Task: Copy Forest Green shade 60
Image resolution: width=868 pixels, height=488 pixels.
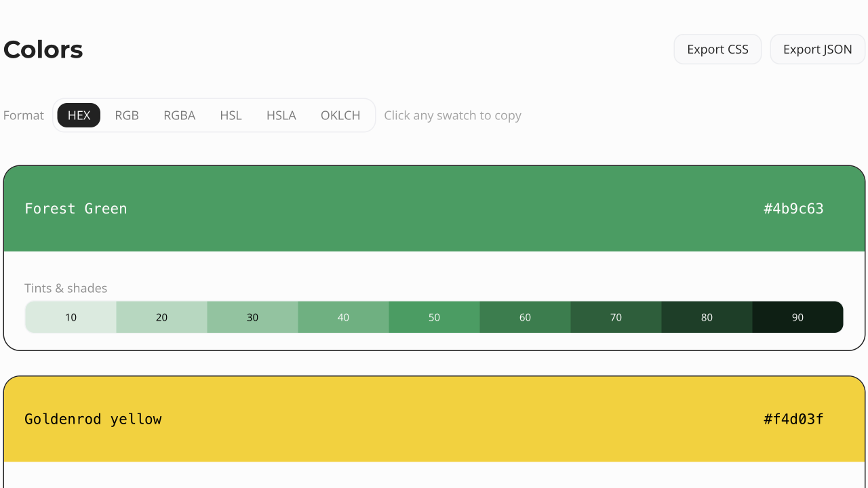Action: coord(526,317)
